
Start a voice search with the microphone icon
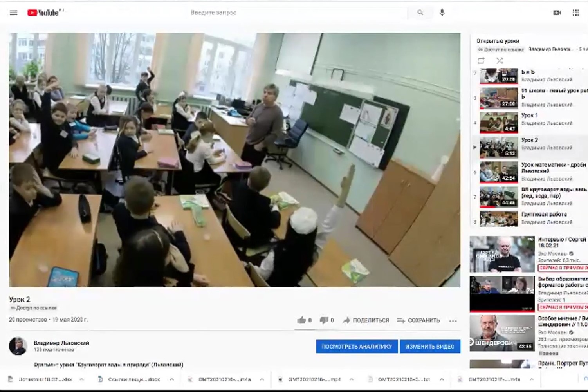click(x=442, y=13)
